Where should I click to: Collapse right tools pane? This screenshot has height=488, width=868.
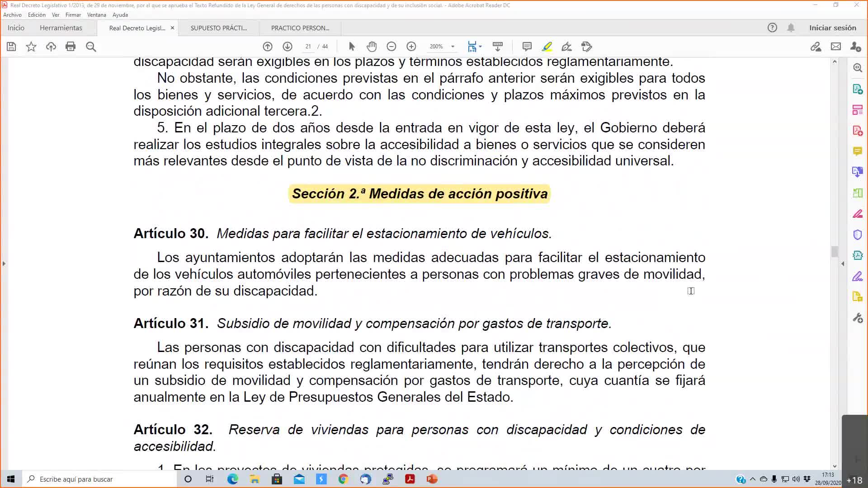click(843, 263)
